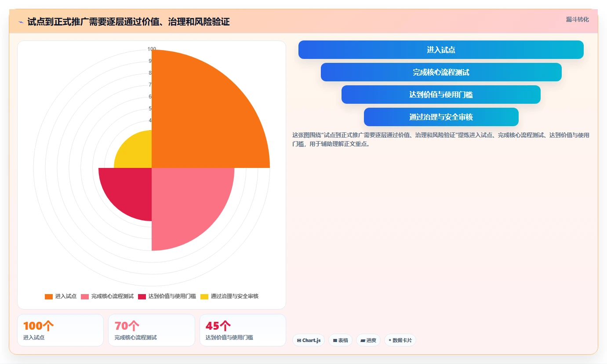Click the 100 axis label on chart
This screenshot has width=607, height=364.
152,49
